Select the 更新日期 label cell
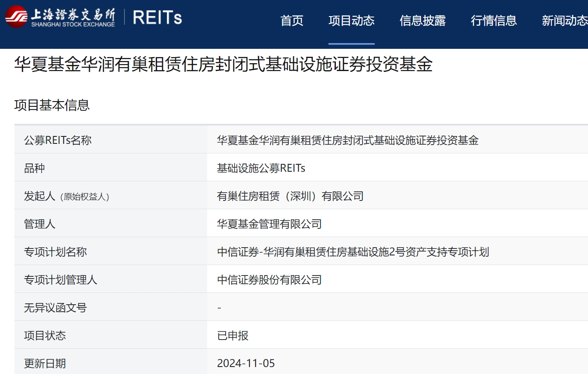 [111, 361]
